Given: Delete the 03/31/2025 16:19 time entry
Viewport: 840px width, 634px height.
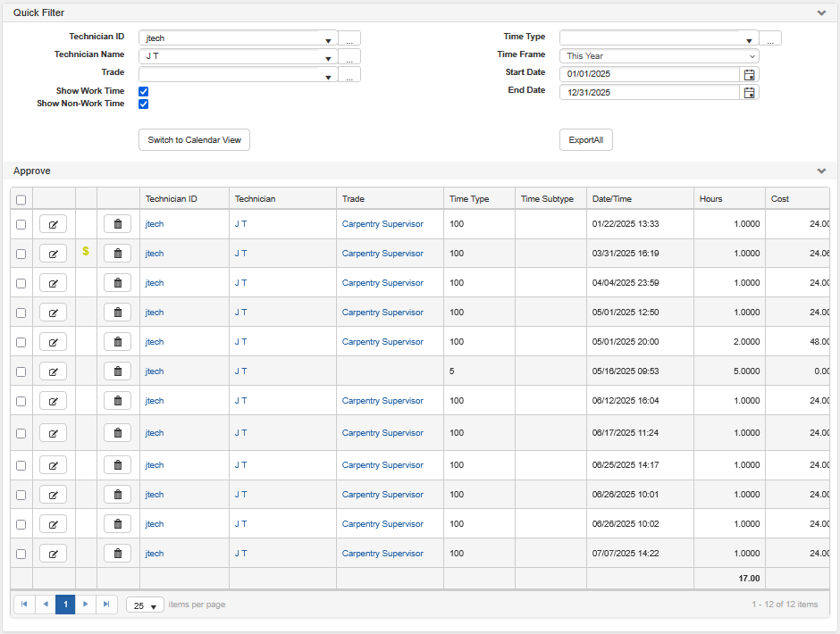Looking at the screenshot, I should tap(117, 254).
